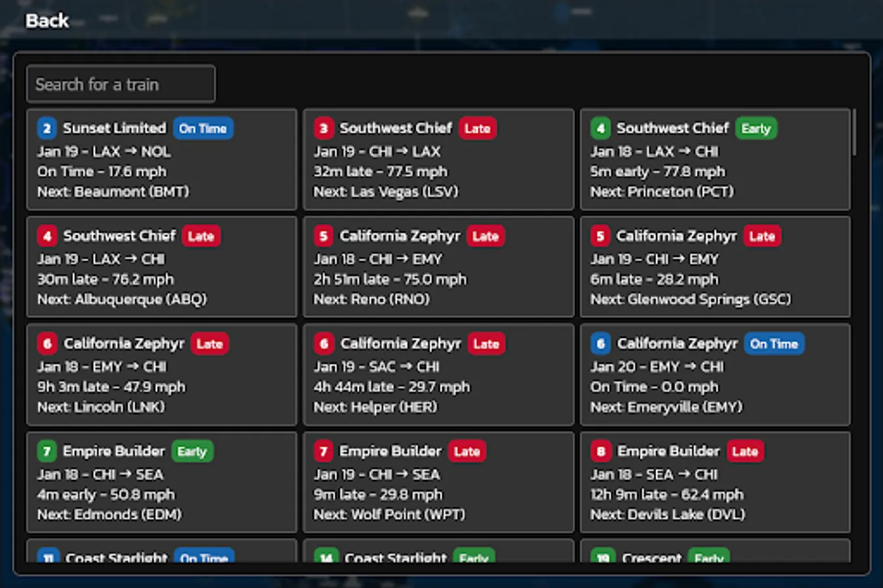The image size is (883, 588).
Task: Select 'Next: Edmonds (EDM)' text
Action: (109, 515)
